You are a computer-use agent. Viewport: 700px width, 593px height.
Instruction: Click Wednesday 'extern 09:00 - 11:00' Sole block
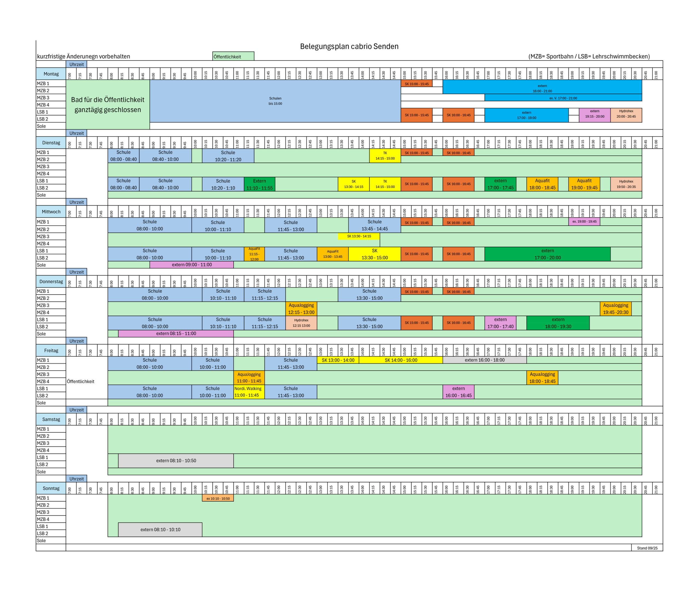click(x=192, y=264)
